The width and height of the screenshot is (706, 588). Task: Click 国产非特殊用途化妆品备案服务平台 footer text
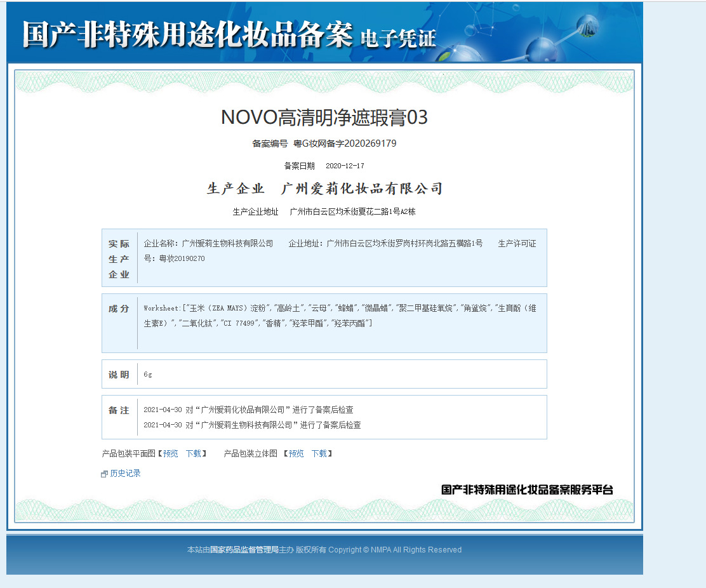click(527, 490)
